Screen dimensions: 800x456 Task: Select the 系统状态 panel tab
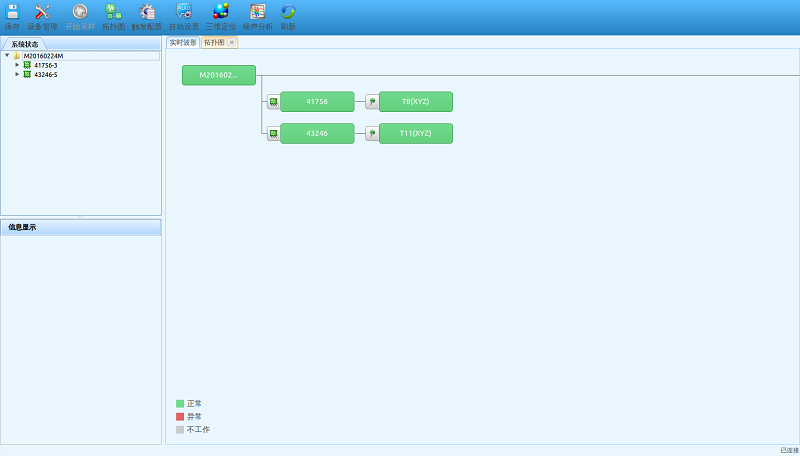pos(25,44)
